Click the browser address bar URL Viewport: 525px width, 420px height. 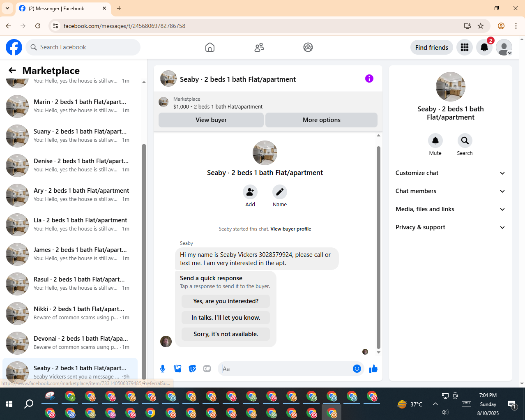point(124,26)
